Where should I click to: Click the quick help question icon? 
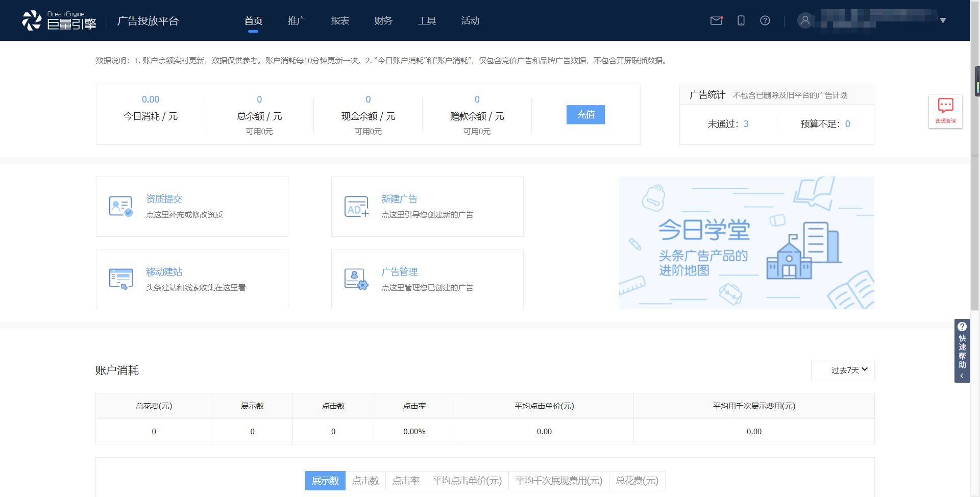(962, 327)
